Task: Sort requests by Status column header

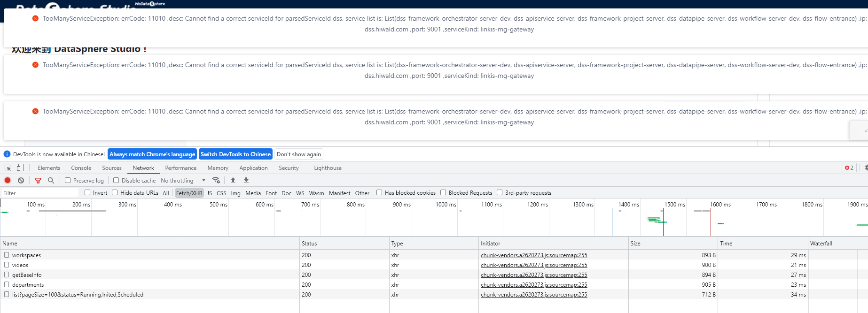Action: point(344,243)
